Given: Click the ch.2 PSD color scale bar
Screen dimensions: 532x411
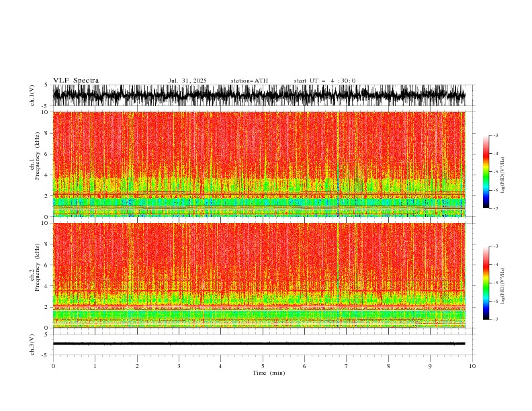Looking at the screenshot, I should [x=486, y=283].
